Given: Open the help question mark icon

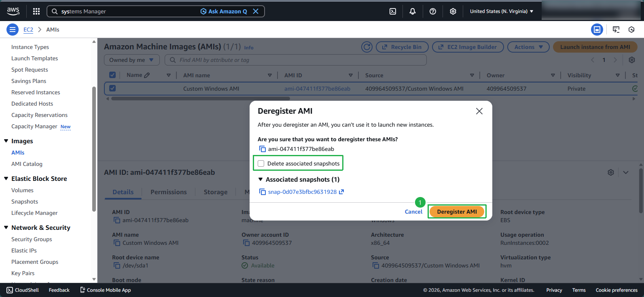Looking at the screenshot, I should [433, 11].
